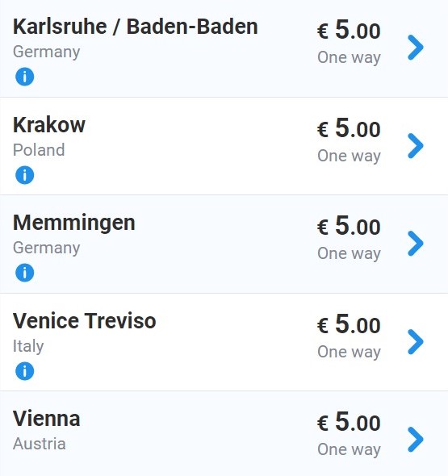
Task: Expand Karlsruhe / Baden-Baden chevron arrow
Action: click(x=416, y=48)
